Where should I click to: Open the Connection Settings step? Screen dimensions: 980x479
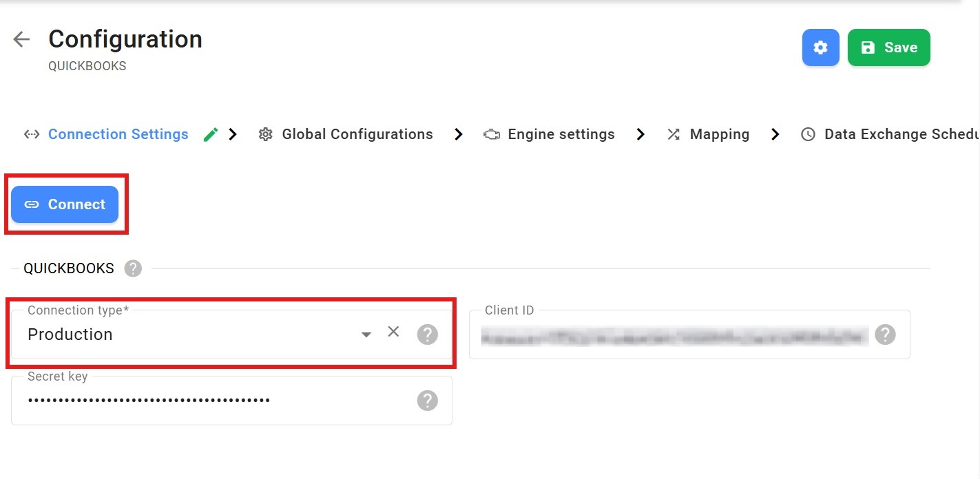pyautogui.click(x=118, y=134)
